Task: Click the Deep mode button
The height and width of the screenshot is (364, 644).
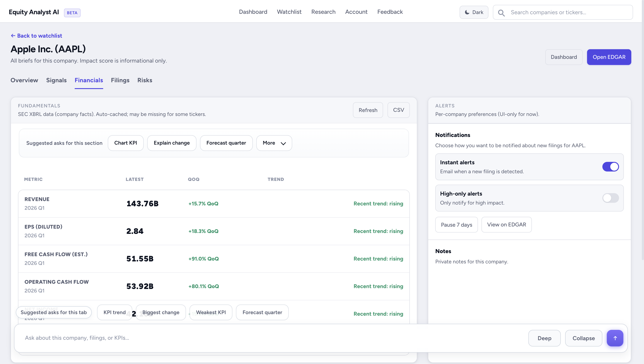Action: [544, 338]
